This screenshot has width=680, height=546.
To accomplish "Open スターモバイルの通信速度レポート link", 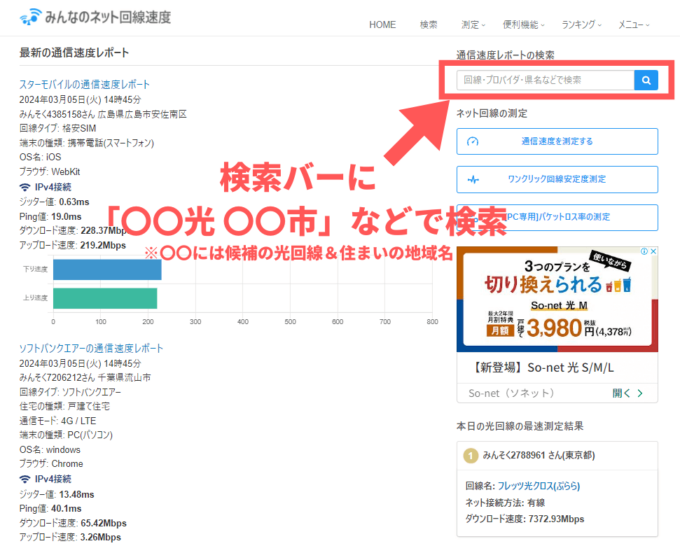I will [x=85, y=85].
